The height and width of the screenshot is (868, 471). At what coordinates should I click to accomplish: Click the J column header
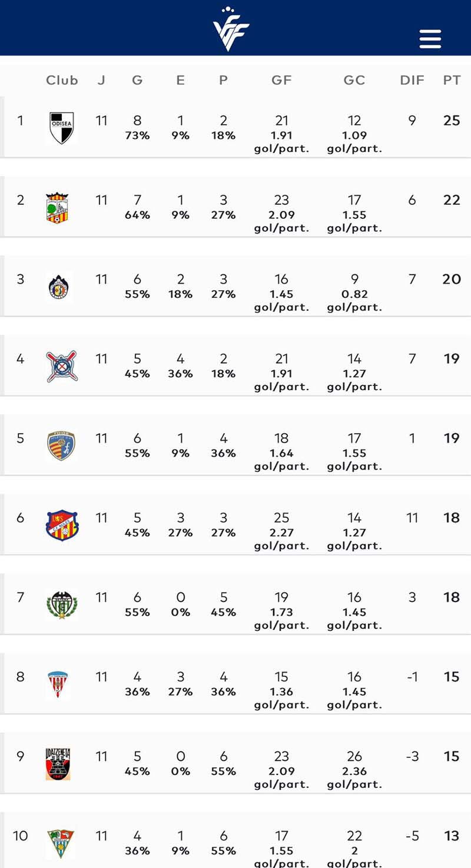(101, 81)
